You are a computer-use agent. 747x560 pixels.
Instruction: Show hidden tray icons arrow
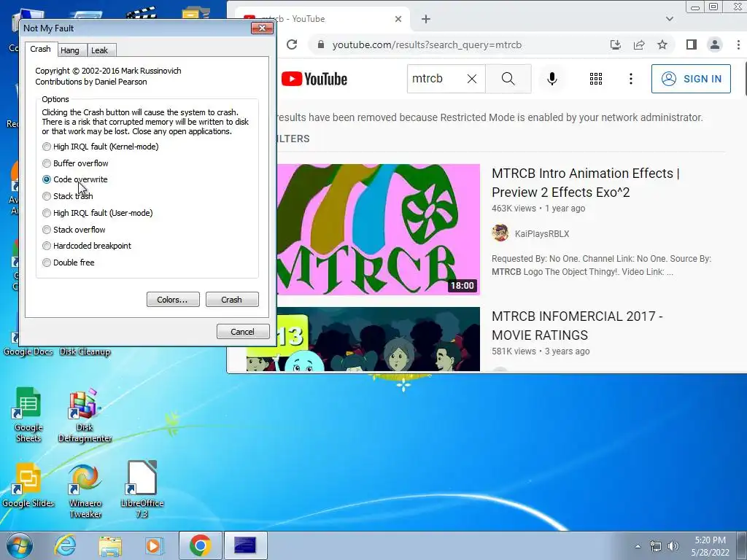pyautogui.click(x=638, y=546)
